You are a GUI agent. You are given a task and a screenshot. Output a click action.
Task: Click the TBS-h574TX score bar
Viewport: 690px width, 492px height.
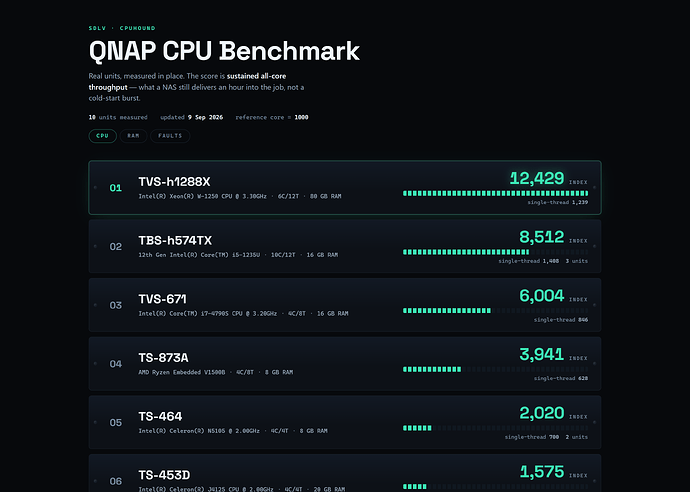495,252
